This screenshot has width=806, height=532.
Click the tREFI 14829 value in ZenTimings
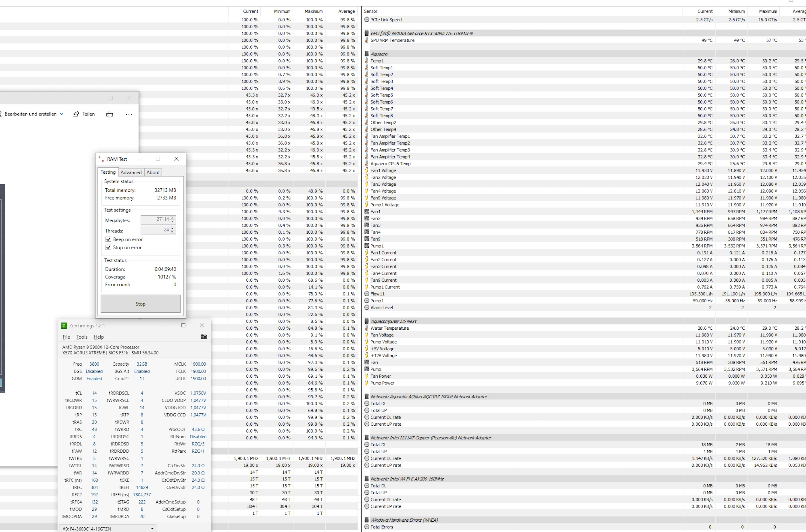pos(142,488)
